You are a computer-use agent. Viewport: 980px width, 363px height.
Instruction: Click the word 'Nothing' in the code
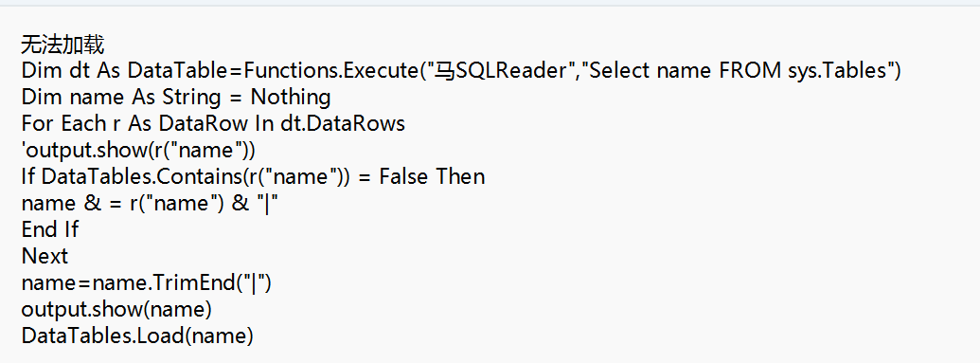pyautogui.click(x=291, y=98)
